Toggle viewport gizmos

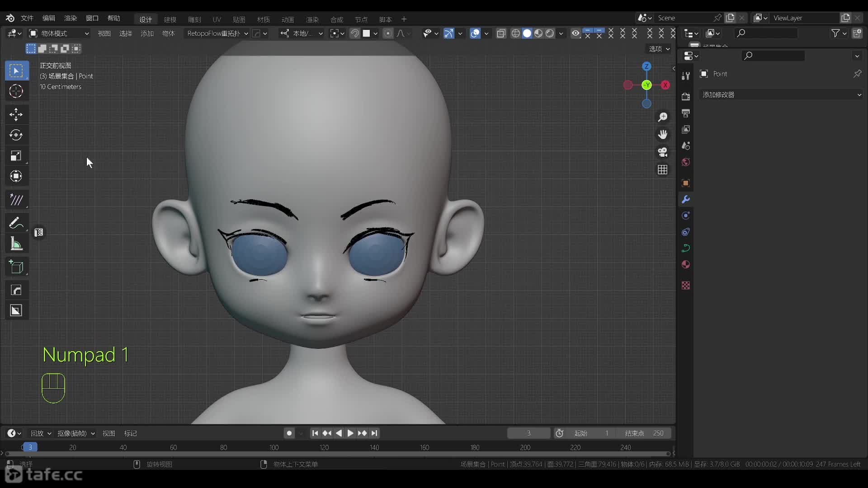point(448,33)
